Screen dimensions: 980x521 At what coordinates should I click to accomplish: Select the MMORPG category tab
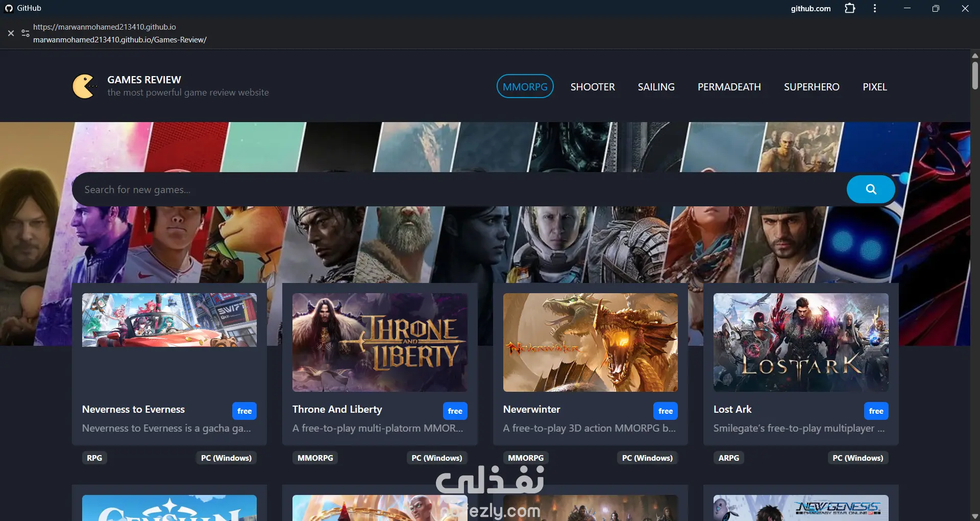pyautogui.click(x=525, y=86)
